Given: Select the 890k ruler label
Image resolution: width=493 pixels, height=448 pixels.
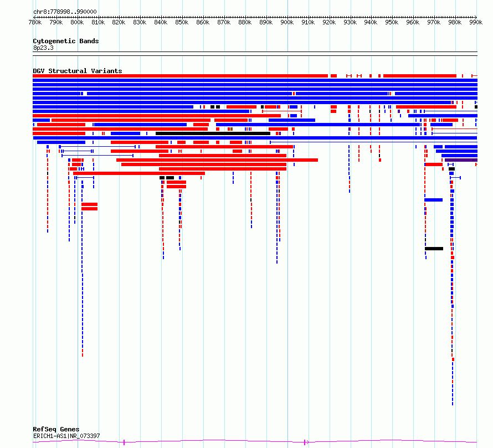Looking at the screenshot, I should coord(266,22).
